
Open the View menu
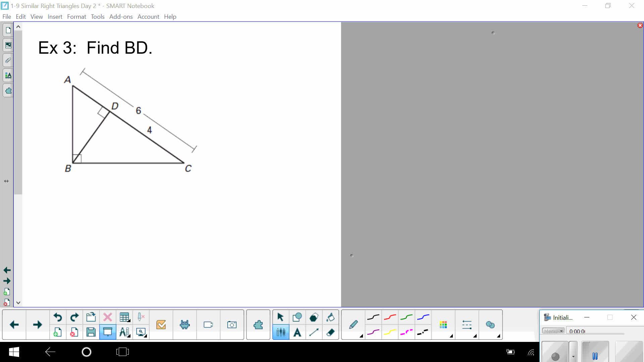point(37,17)
